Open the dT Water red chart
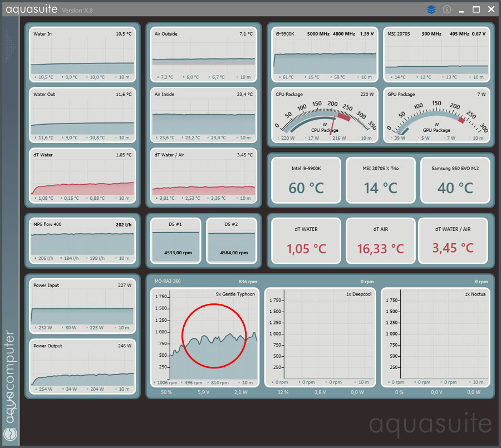Viewport: 501px width, 448px height. coord(82,175)
